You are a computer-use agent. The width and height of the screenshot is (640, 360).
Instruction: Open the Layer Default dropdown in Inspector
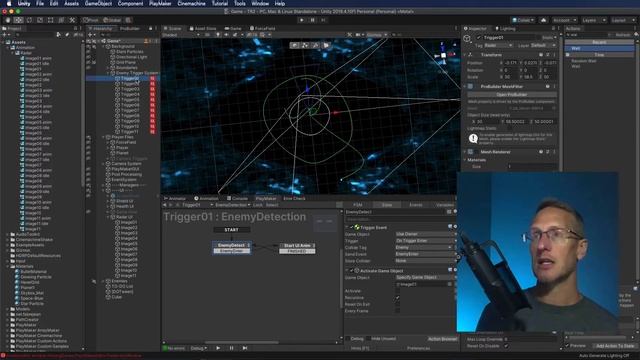[x=542, y=46]
